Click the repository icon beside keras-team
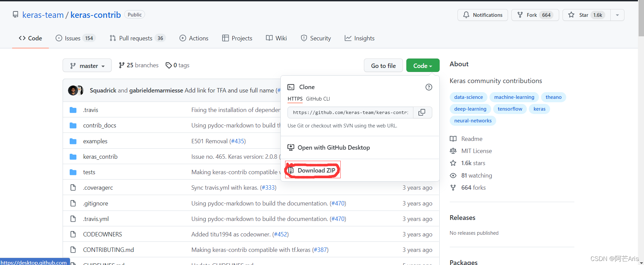 click(x=15, y=14)
